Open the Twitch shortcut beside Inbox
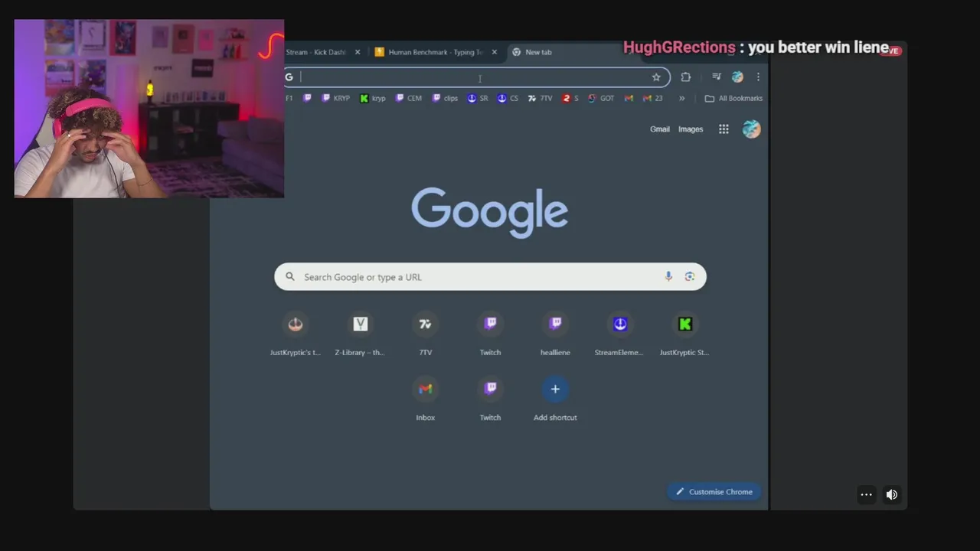 pyautogui.click(x=491, y=399)
